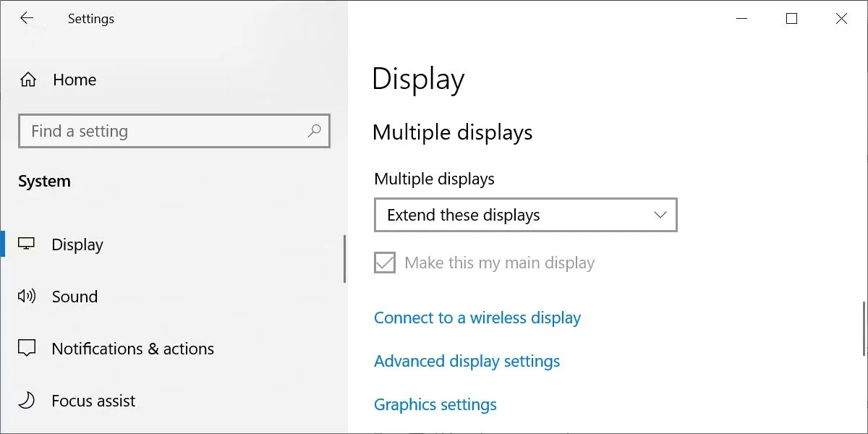The width and height of the screenshot is (868, 434).
Task: Click Connect to a wireless display
Action: (x=477, y=318)
